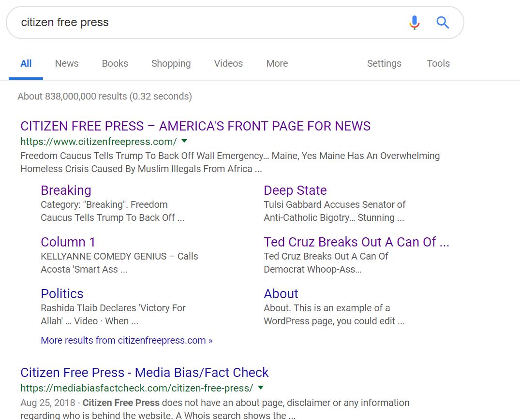The width and height of the screenshot is (520, 420).
Task: Click the mediabiasfactcheck.com green URL
Action: click(136, 388)
